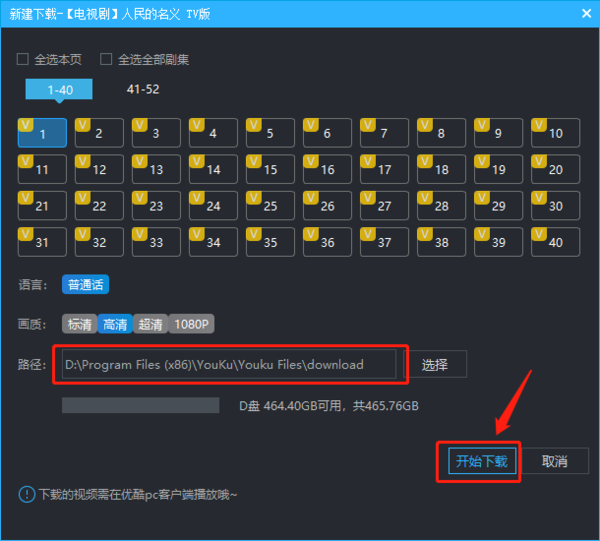600x541 pixels.
Task: Select episode 28
Action: (x=441, y=205)
